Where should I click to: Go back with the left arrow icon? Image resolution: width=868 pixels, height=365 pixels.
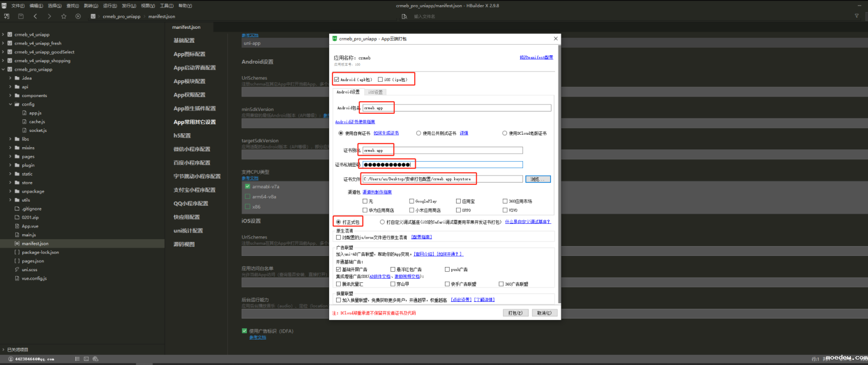click(x=35, y=16)
